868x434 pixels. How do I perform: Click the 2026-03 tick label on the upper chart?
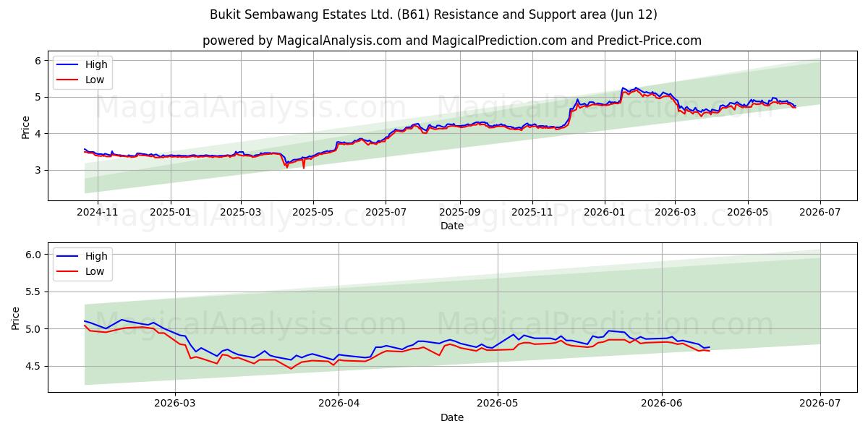675,213
